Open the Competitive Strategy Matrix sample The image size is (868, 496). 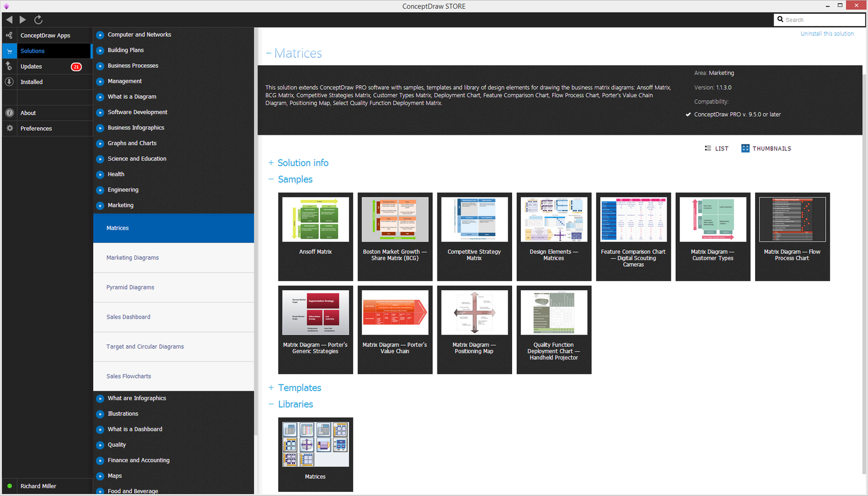(475, 236)
